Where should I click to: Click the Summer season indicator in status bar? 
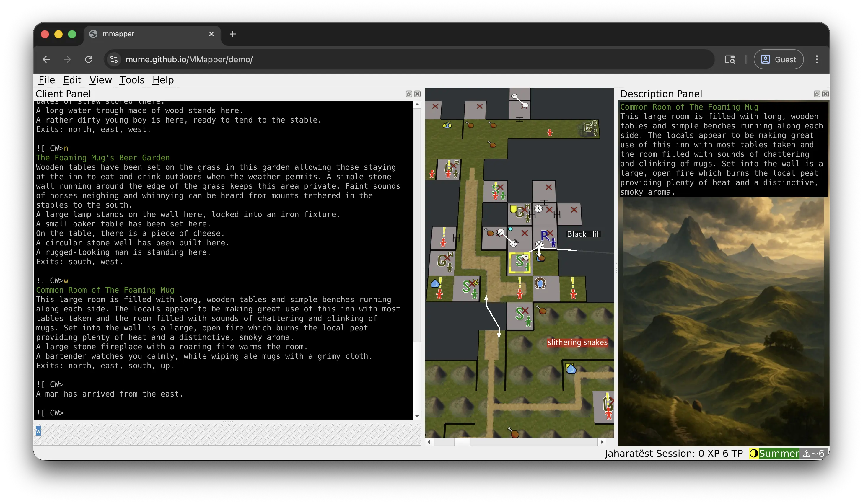click(779, 453)
